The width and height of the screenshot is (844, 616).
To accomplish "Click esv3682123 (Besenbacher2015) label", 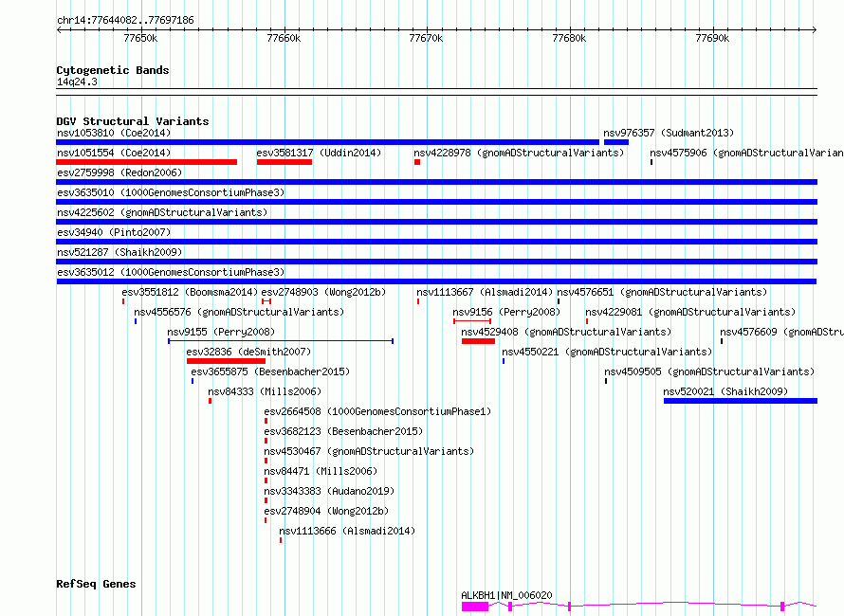I will pos(343,431).
